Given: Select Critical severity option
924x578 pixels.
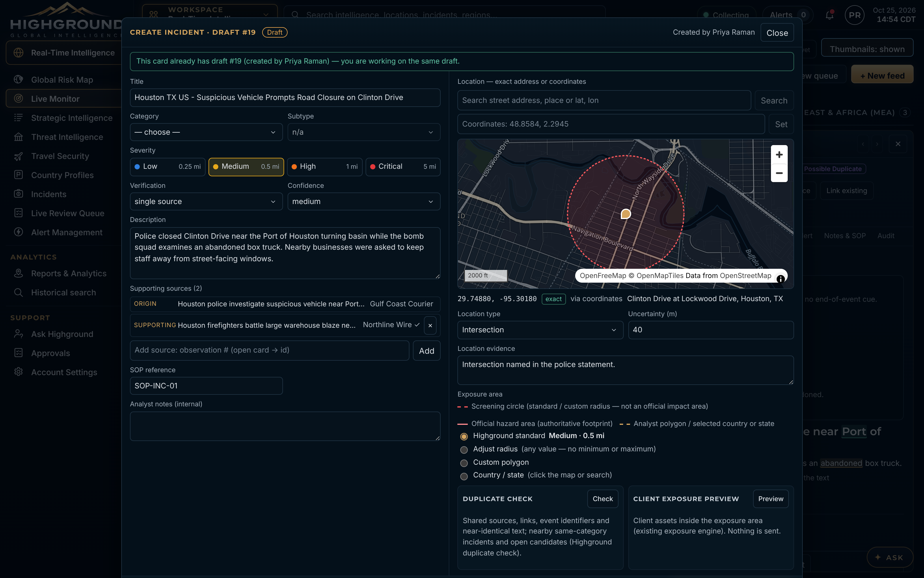Looking at the screenshot, I should [x=403, y=167].
